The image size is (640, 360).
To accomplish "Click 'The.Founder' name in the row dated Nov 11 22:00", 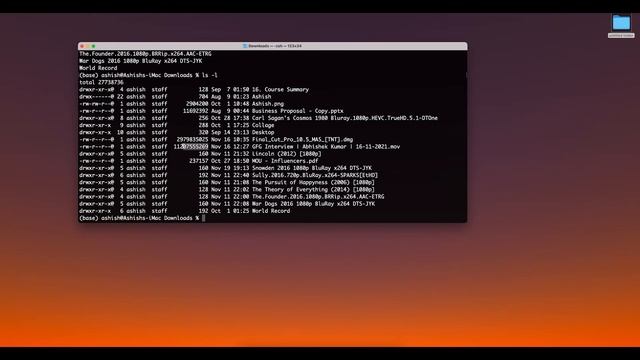I will coord(318,197).
